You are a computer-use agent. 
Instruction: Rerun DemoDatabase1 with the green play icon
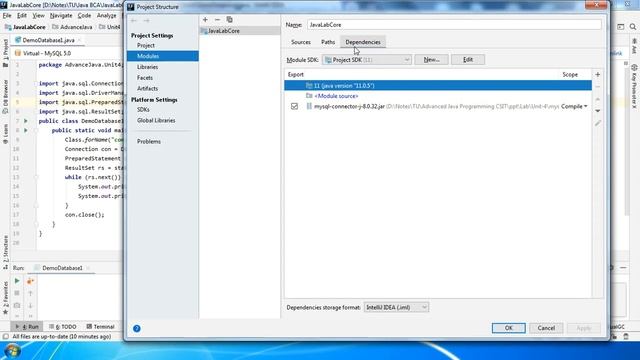(x=17, y=281)
